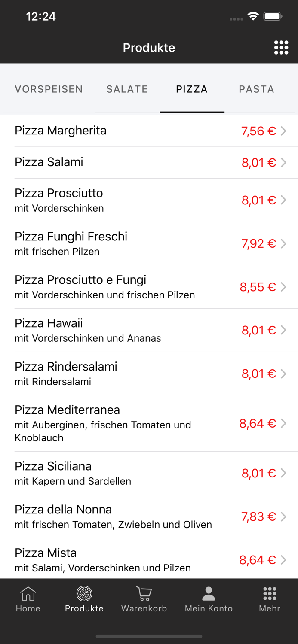Viewport: 298px width, 644px height.
Task: Switch to the VORSPEISEN tab
Action: pos(49,89)
